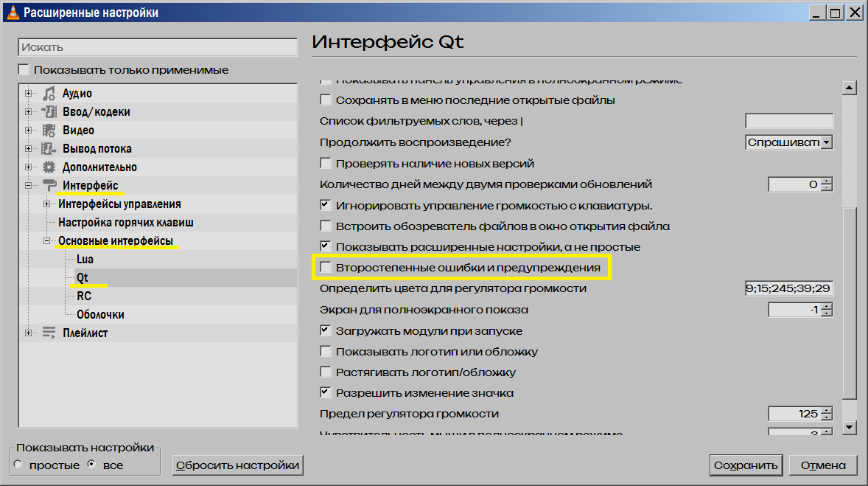Increase days between update checks
Screen dimensions: 868x486
pos(827,181)
